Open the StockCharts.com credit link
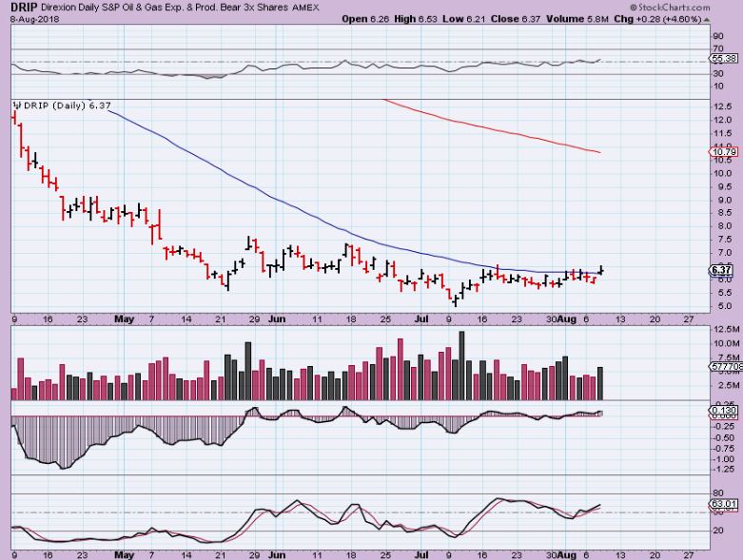 tap(670, 7)
